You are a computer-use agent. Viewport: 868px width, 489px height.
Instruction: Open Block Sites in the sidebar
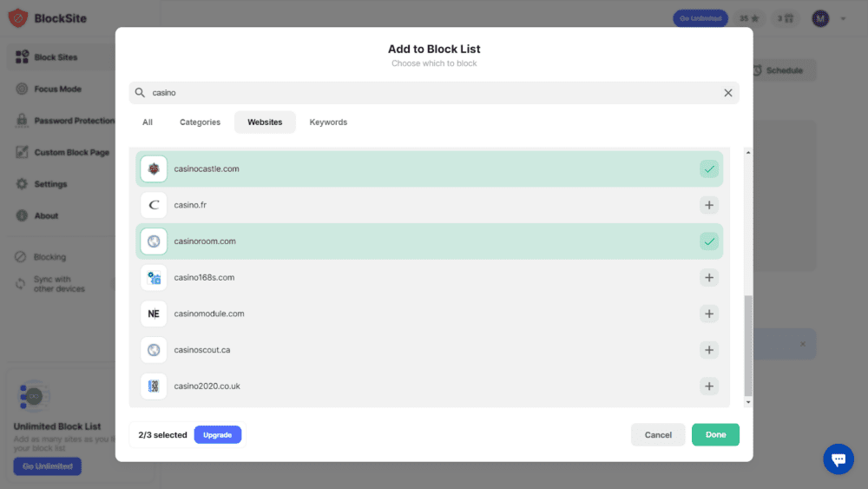61,57
